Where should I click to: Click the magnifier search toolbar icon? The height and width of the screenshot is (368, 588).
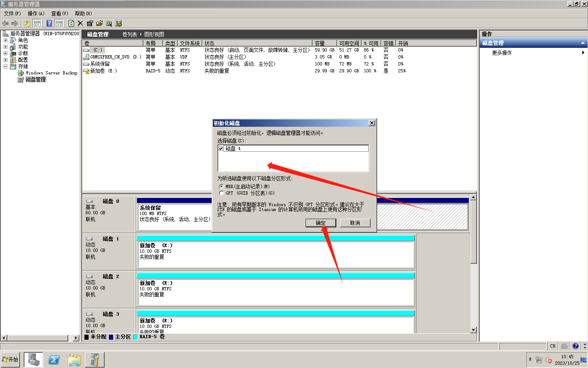point(109,23)
